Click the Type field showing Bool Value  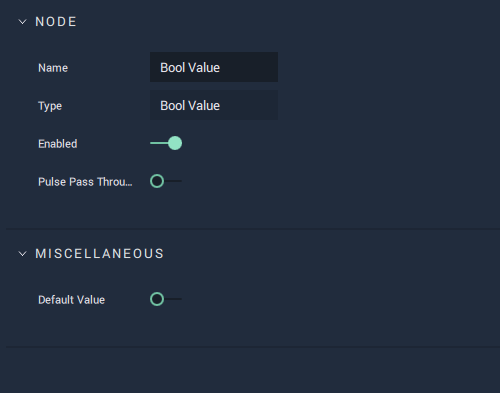(x=214, y=105)
